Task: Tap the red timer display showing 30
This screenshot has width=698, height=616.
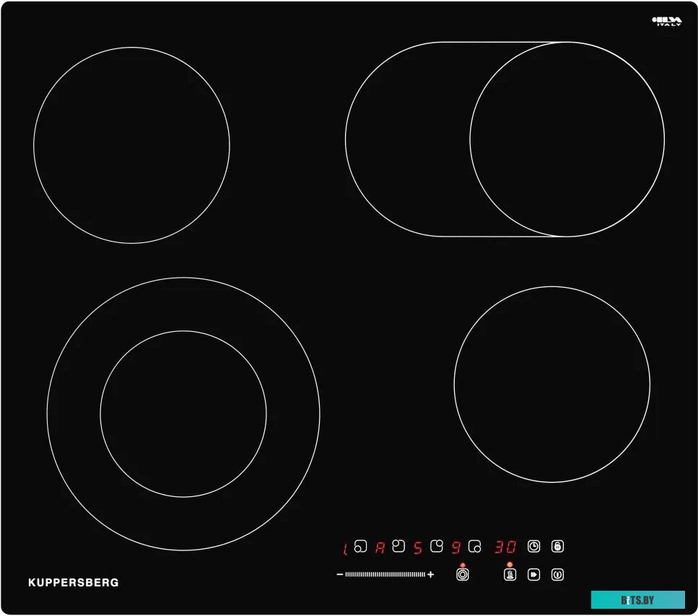Action: coord(505,547)
